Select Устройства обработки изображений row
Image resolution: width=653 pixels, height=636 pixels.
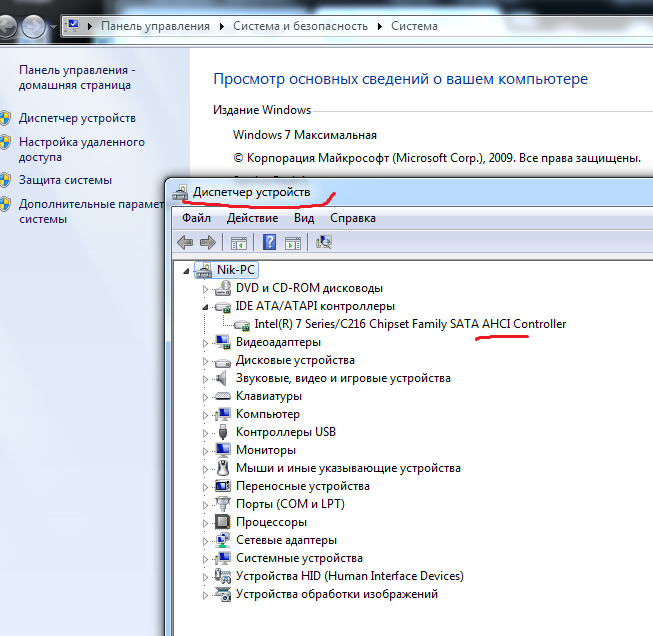pyautogui.click(x=336, y=594)
